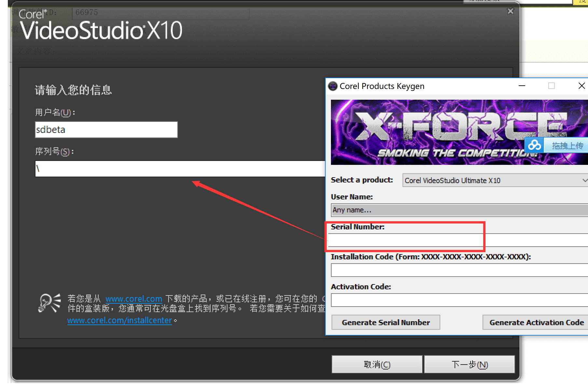588x389 pixels.
Task: Maximize the Corel Products Keygen window
Action: [x=552, y=86]
